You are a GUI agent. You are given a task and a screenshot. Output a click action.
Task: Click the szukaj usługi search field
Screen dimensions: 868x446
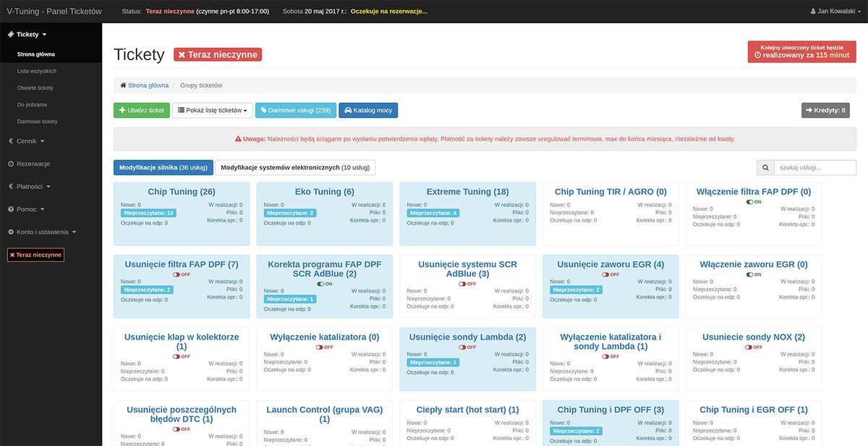coord(814,168)
